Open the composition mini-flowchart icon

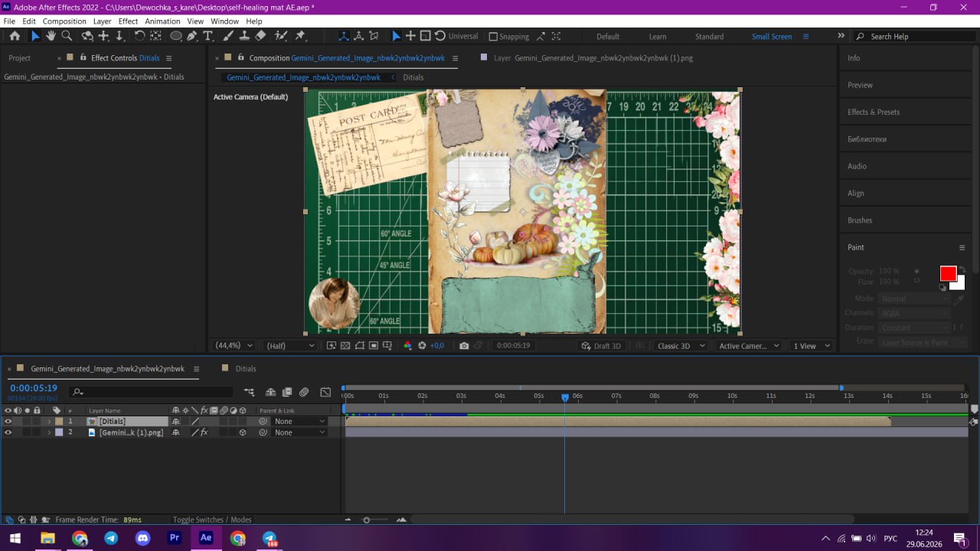(249, 392)
